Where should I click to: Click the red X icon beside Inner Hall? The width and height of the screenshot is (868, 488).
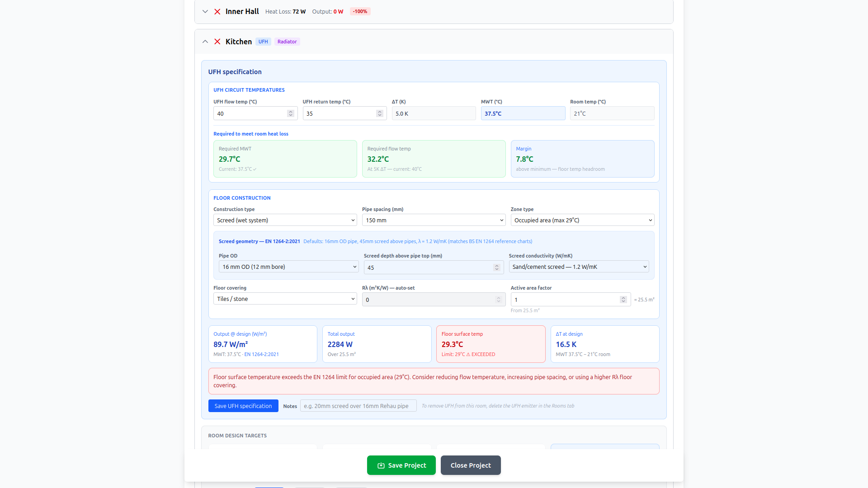(x=217, y=12)
